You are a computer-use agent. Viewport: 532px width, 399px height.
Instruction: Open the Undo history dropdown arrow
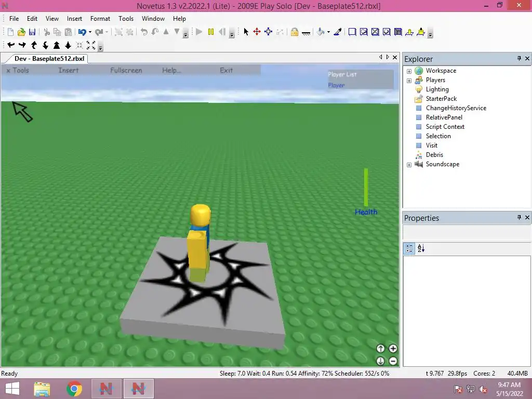point(90,32)
